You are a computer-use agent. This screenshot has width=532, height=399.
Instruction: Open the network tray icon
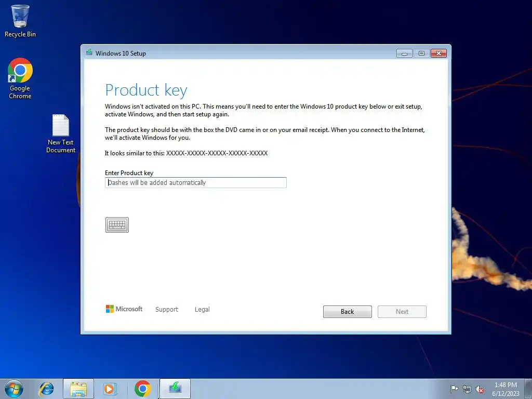coord(467,389)
